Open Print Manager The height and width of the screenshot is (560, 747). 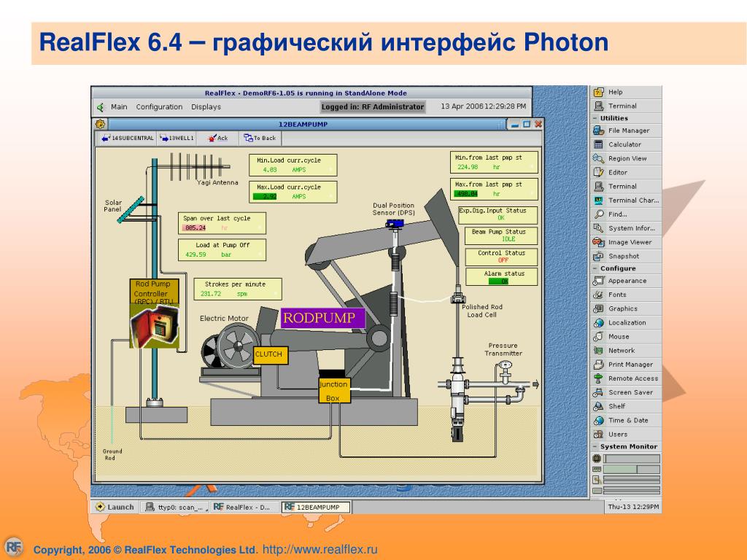626,365
